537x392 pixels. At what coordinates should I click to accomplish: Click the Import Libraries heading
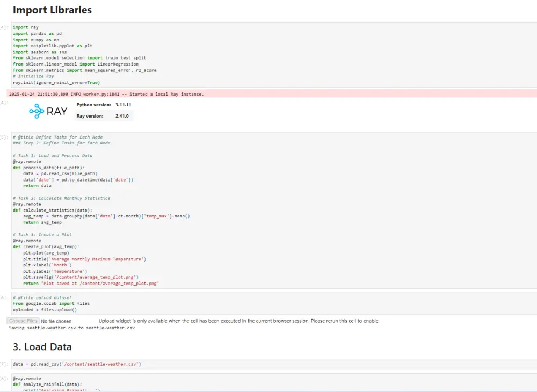coord(52,10)
